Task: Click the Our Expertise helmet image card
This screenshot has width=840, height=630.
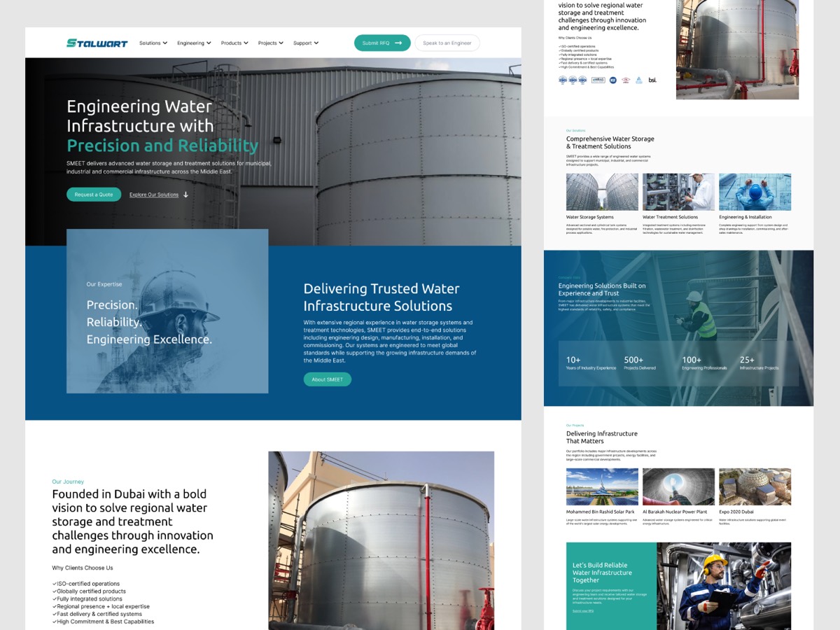Action: (167, 311)
